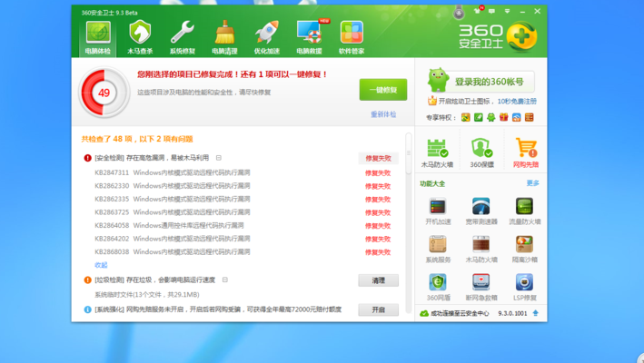Open the 系统修复 wrench tab

(183, 38)
